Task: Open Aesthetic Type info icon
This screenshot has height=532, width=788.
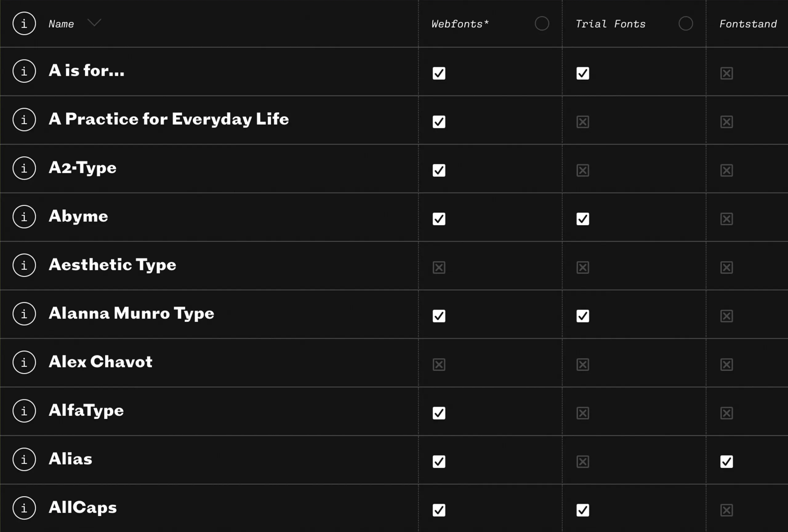Action: [x=24, y=265]
